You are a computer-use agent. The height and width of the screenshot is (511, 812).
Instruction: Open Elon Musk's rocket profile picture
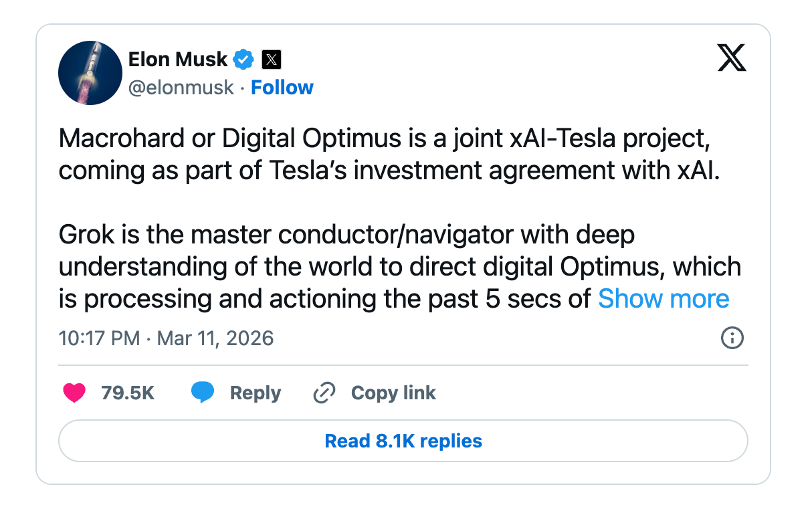90,72
